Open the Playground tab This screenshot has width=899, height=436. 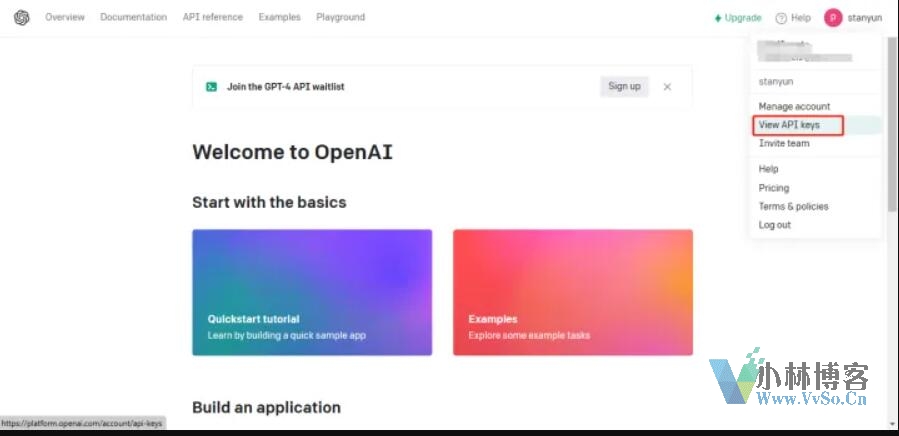pyautogui.click(x=341, y=17)
